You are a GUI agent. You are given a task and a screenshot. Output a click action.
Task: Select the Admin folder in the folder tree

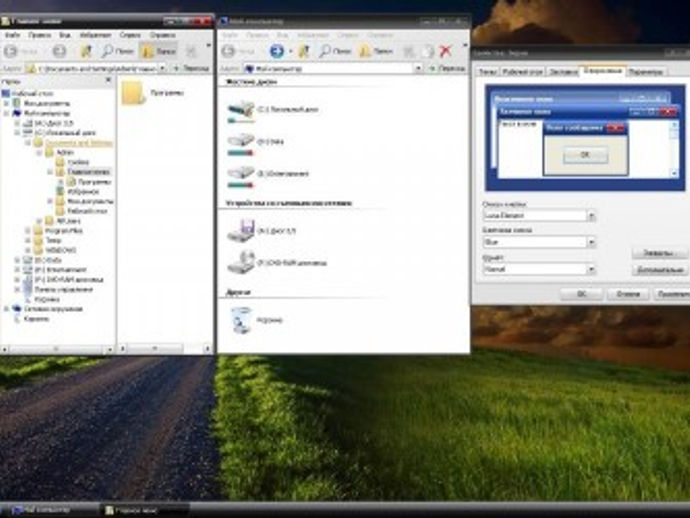[x=65, y=152]
